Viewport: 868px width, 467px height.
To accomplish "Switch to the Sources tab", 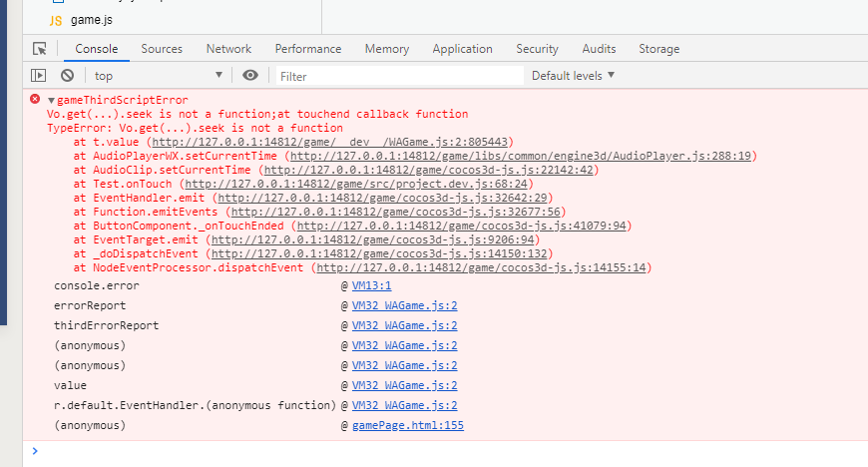I will click(162, 49).
